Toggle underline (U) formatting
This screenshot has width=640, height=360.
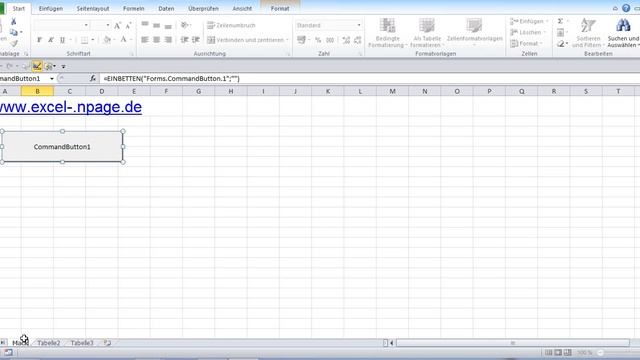click(62, 40)
